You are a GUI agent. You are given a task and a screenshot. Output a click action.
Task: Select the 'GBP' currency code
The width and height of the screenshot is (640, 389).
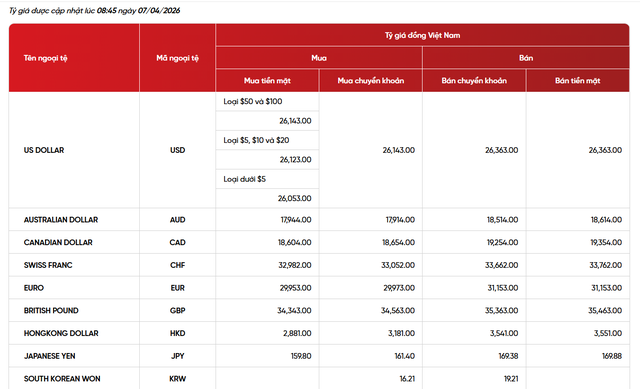(x=178, y=311)
